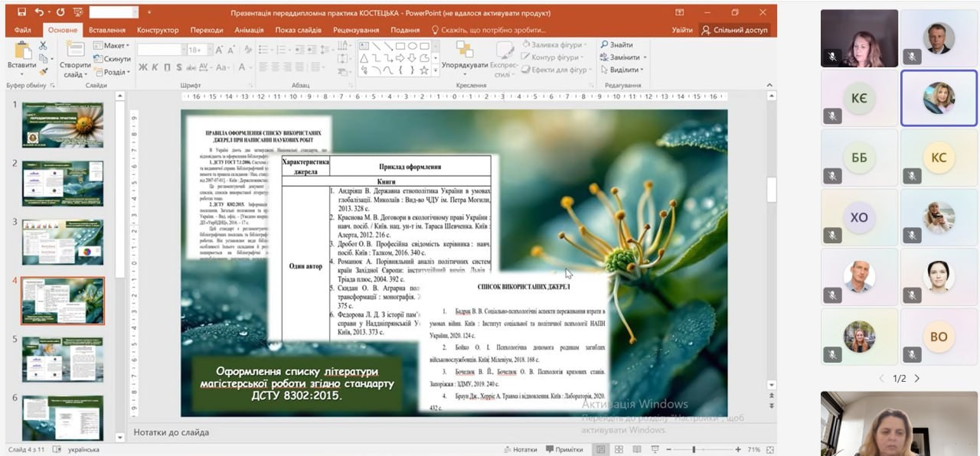Click the Find (Знайти) magnifier button
This screenshot has width=980, height=456.
point(616,44)
